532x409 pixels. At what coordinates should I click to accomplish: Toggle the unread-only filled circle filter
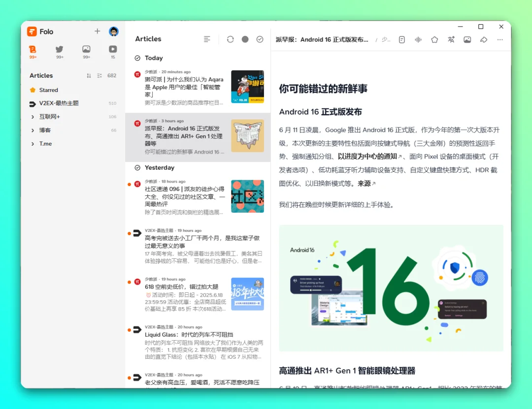pyautogui.click(x=245, y=39)
